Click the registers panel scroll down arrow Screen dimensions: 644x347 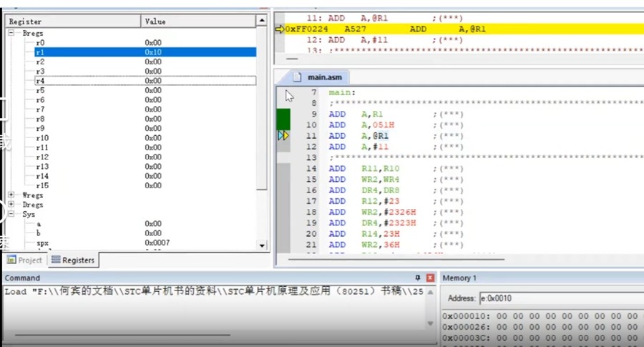click(x=262, y=245)
